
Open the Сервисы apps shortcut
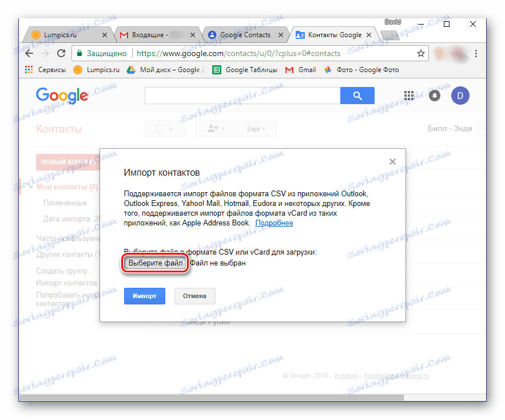click(45, 70)
